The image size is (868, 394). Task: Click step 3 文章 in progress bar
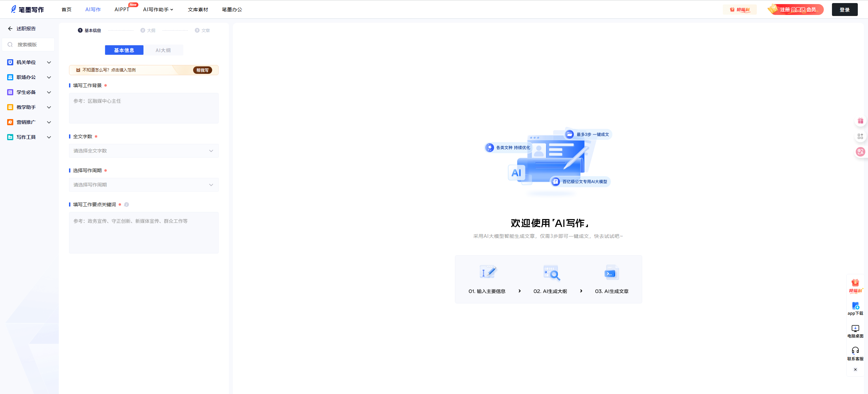coord(202,30)
